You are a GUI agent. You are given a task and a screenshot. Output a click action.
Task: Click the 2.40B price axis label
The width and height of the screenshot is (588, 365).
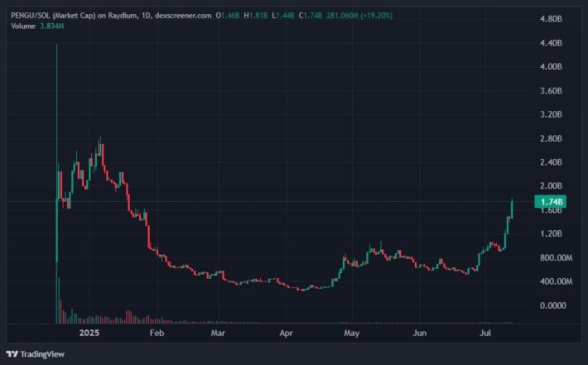[x=551, y=162]
